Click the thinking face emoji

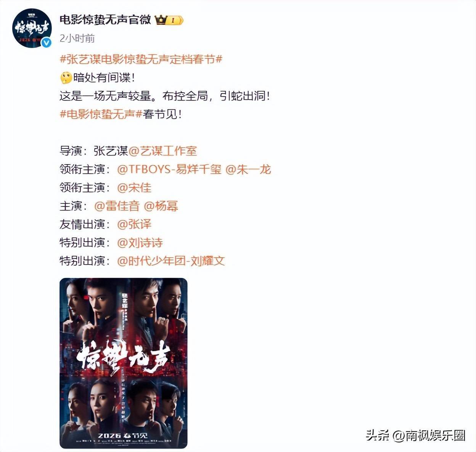tap(66, 78)
